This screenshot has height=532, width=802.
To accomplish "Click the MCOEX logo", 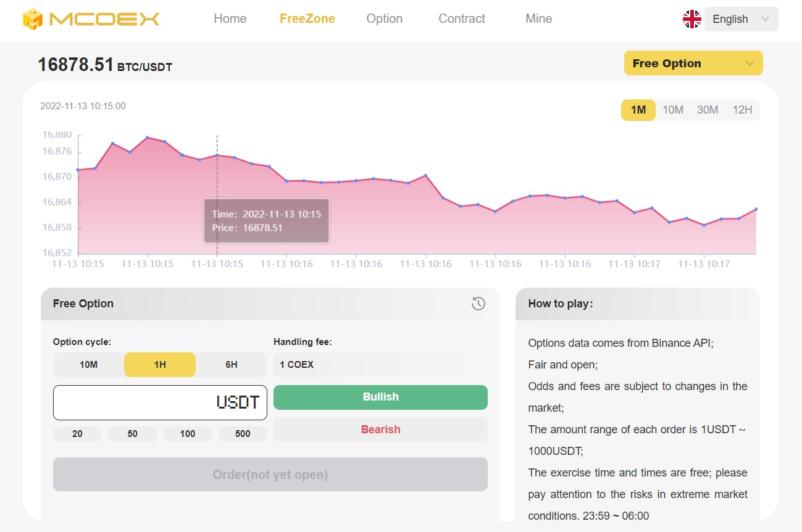I will pyautogui.click(x=91, y=19).
